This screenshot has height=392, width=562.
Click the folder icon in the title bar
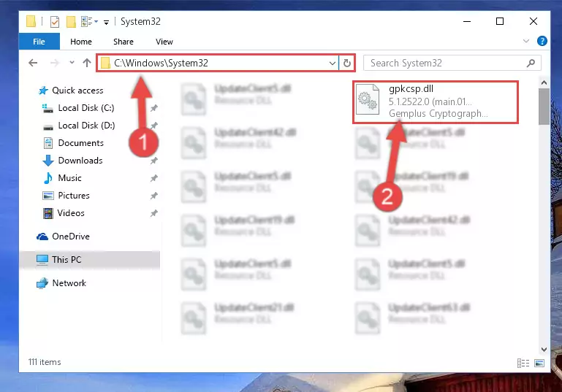31,21
